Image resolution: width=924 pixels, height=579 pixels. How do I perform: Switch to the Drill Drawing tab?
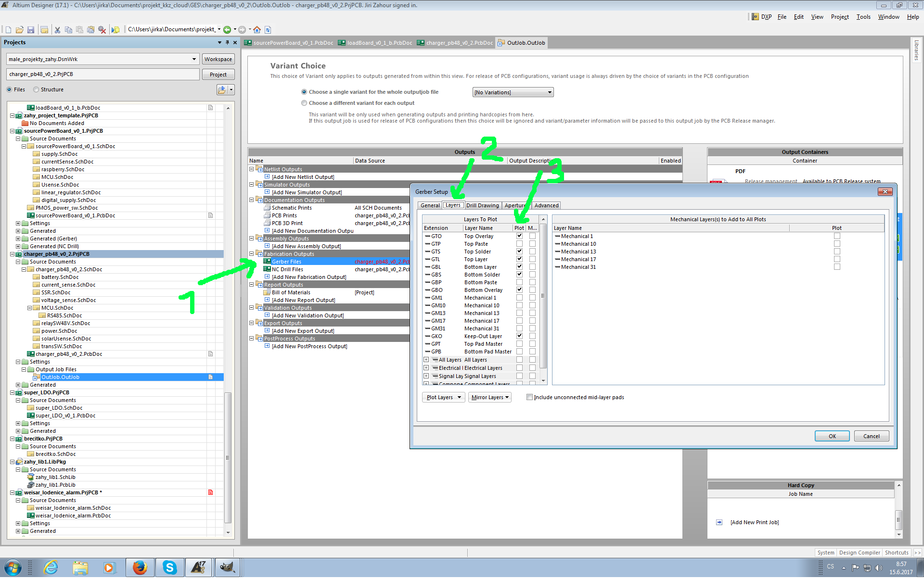click(x=482, y=205)
